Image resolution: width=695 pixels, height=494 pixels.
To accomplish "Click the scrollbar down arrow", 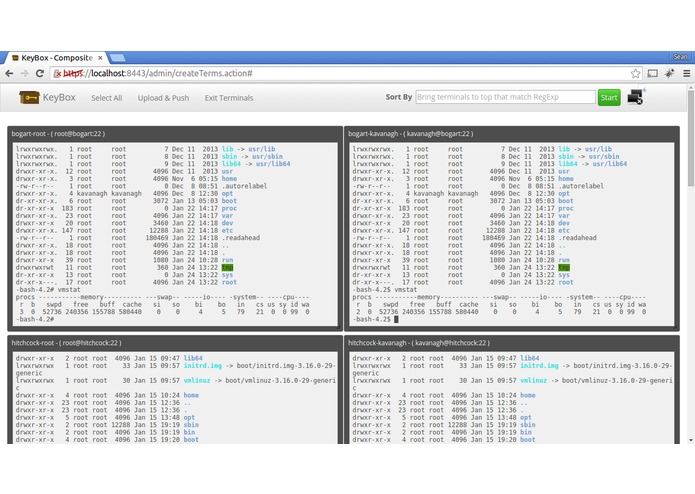I will tap(691, 440).
